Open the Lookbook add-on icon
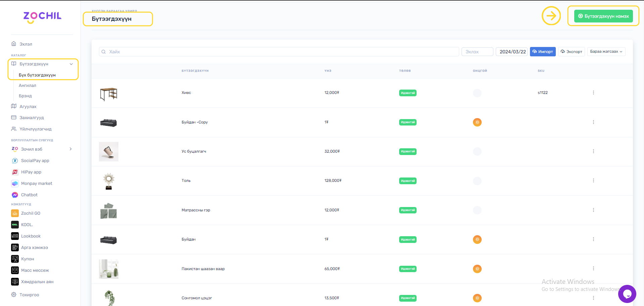Viewport: 644px width, 306px height. pyautogui.click(x=15, y=236)
